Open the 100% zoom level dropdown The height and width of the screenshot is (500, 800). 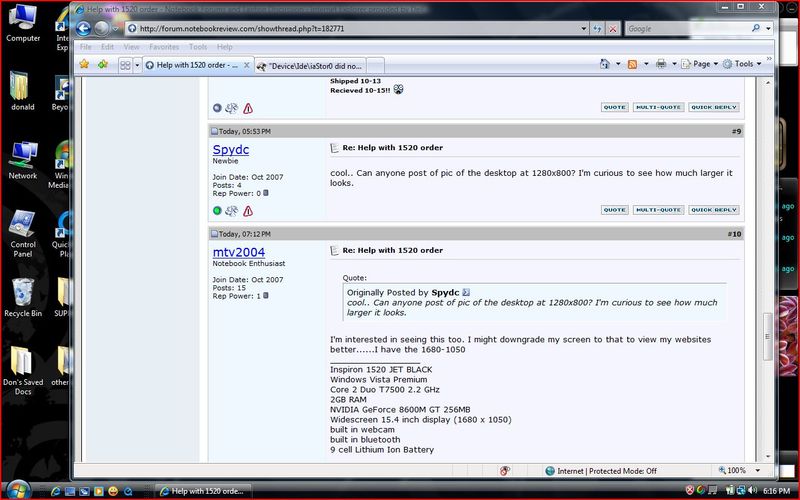pos(758,470)
